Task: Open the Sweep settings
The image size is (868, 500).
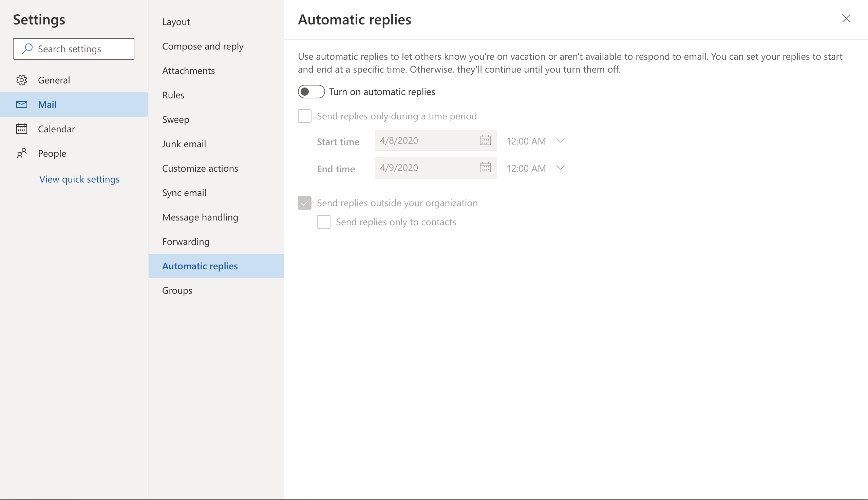Action: click(x=216, y=119)
